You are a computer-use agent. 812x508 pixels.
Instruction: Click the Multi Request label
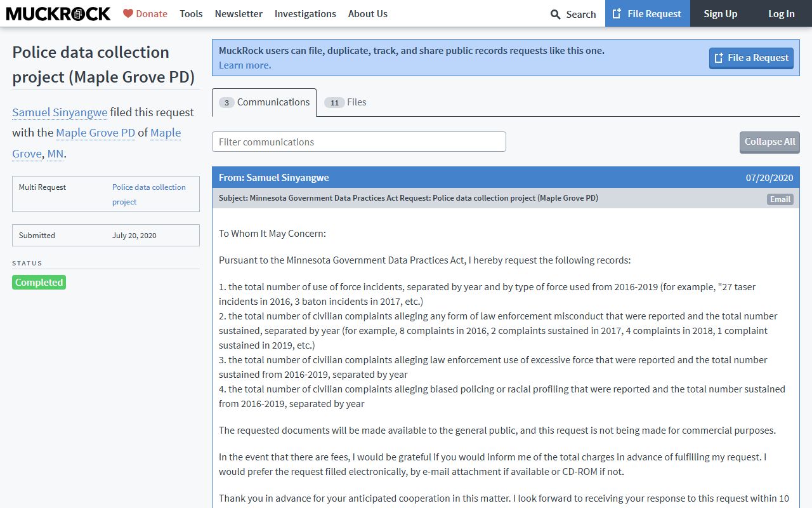point(43,187)
